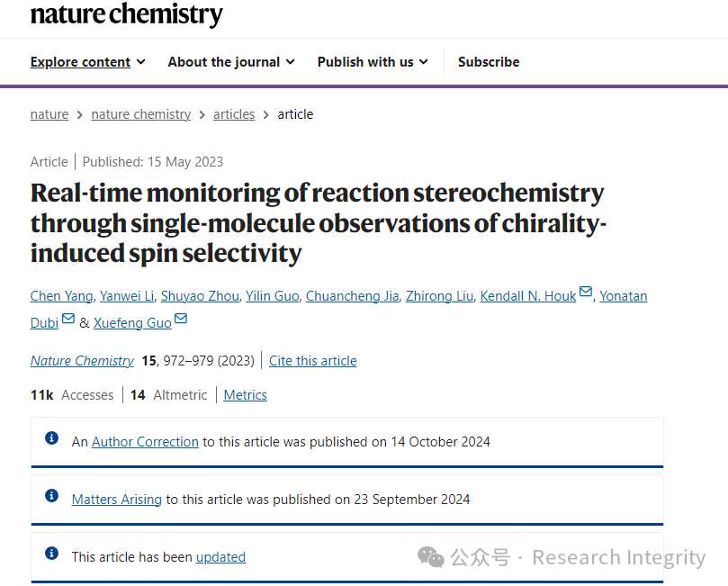Navigate to the articles breadcrumb
The height and width of the screenshot is (586, 728).
(x=234, y=114)
